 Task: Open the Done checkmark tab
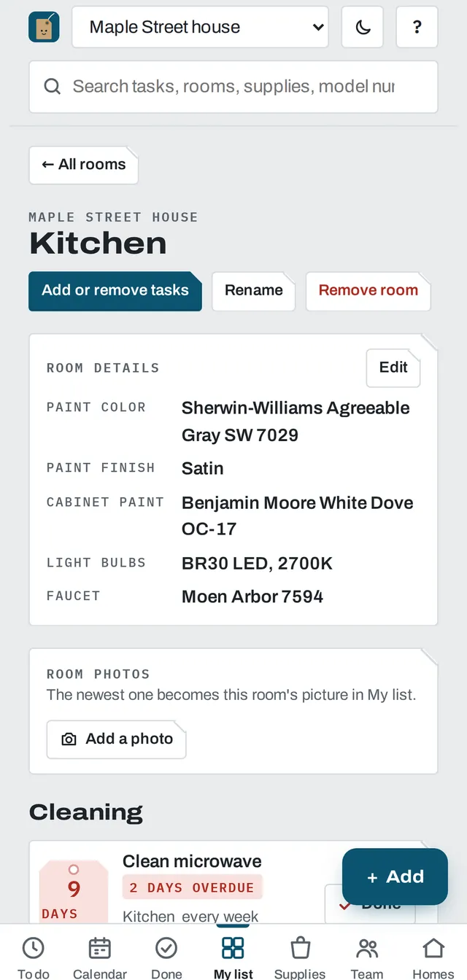(166, 957)
